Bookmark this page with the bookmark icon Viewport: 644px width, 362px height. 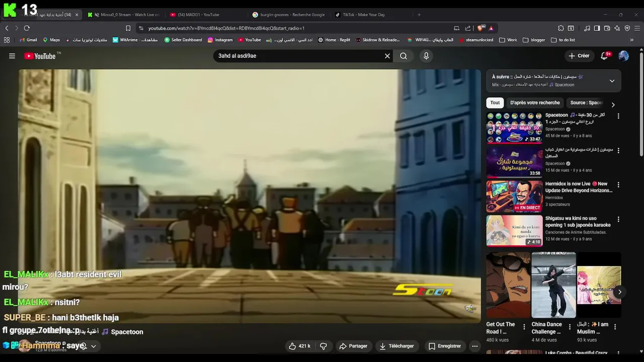click(128, 28)
